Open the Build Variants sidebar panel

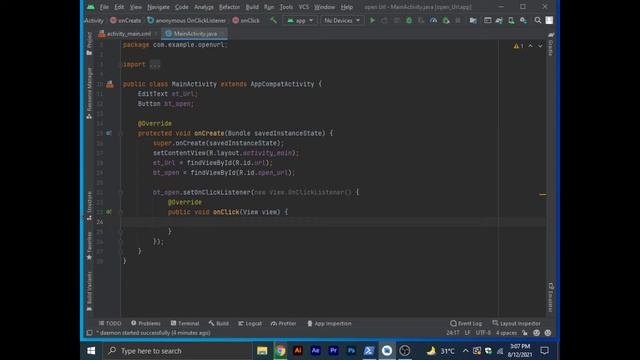pos(89,291)
